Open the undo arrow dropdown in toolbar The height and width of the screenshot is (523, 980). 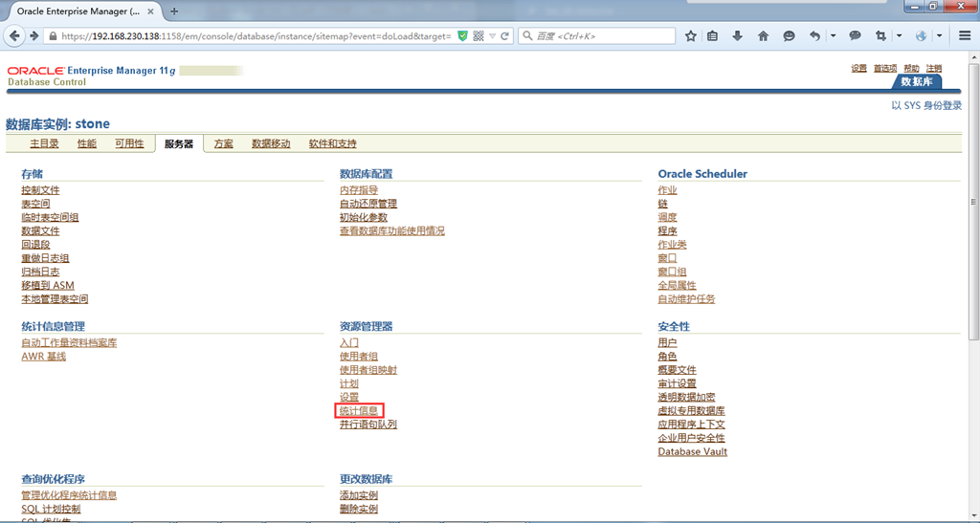point(834,36)
